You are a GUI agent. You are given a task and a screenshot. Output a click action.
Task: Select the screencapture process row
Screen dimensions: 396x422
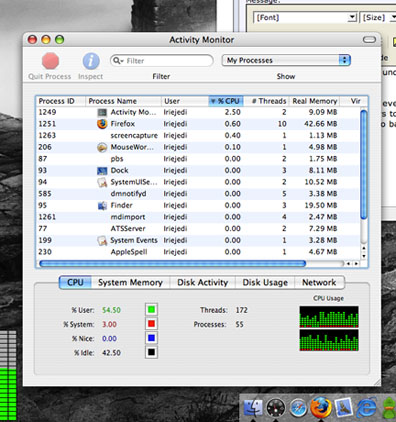click(197, 136)
